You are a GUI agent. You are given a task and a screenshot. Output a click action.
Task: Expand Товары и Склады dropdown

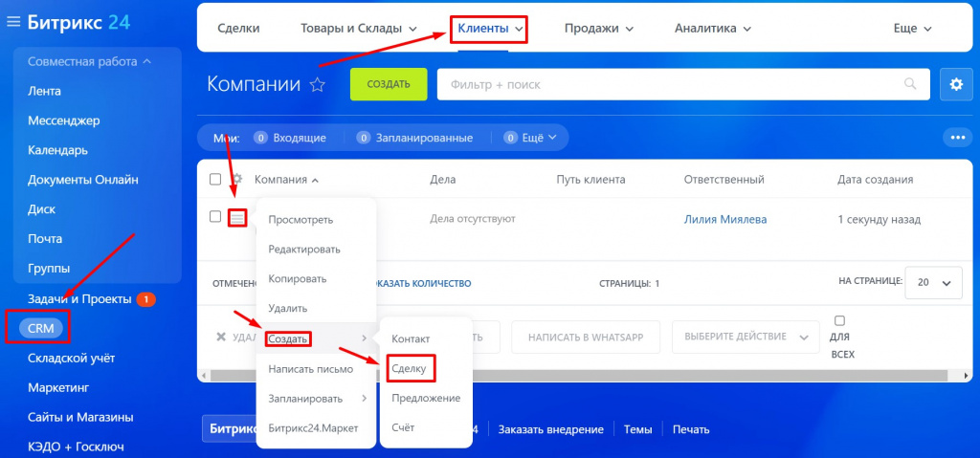pyautogui.click(x=359, y=28)
